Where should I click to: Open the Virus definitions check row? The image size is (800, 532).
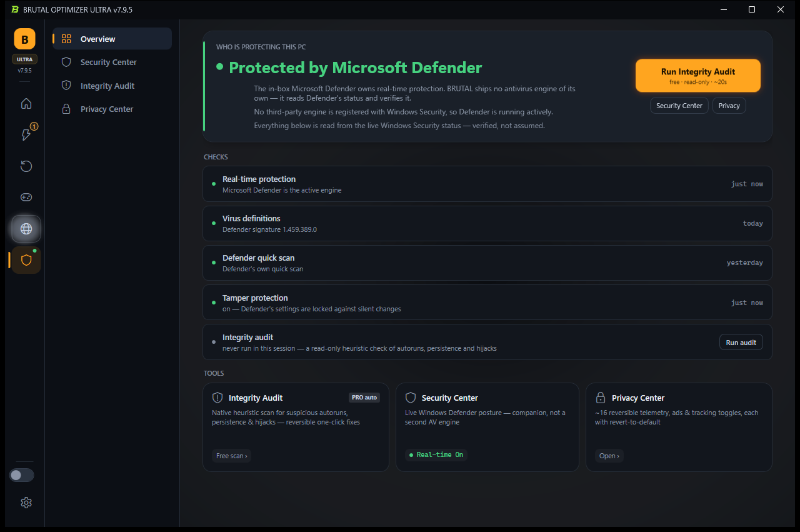pyautogui.click(x=487, y=223)
